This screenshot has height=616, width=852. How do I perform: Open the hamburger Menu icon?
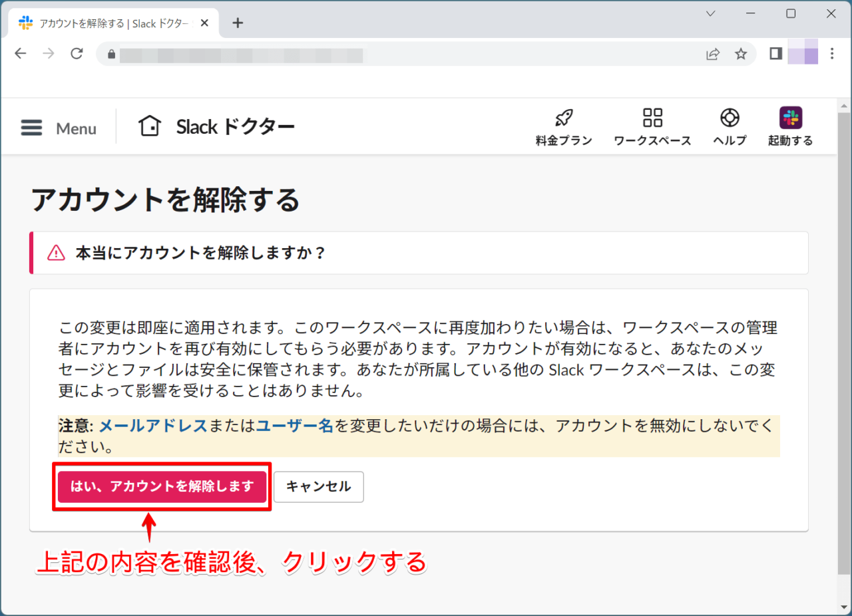[31, 128]
